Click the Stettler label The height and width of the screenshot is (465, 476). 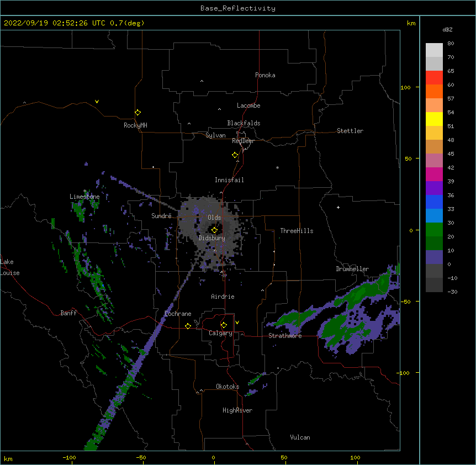(350, 131)
